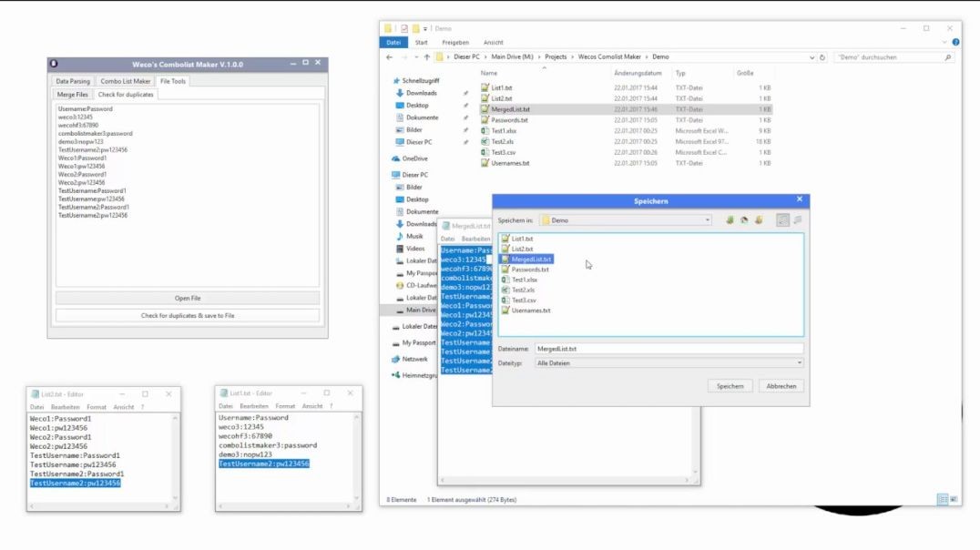This screenshot has height=550, width=980.
Task: Cancel the save dialog with Abbrechen
Action: (781, 386)
